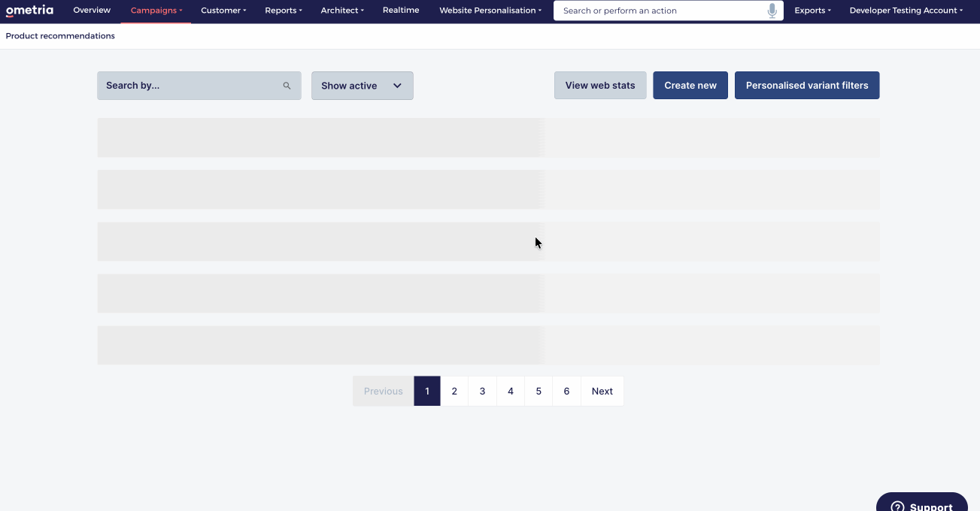Click the Ometria logo
The height and width of the screenshot is (511, 980).
[29, 11]
